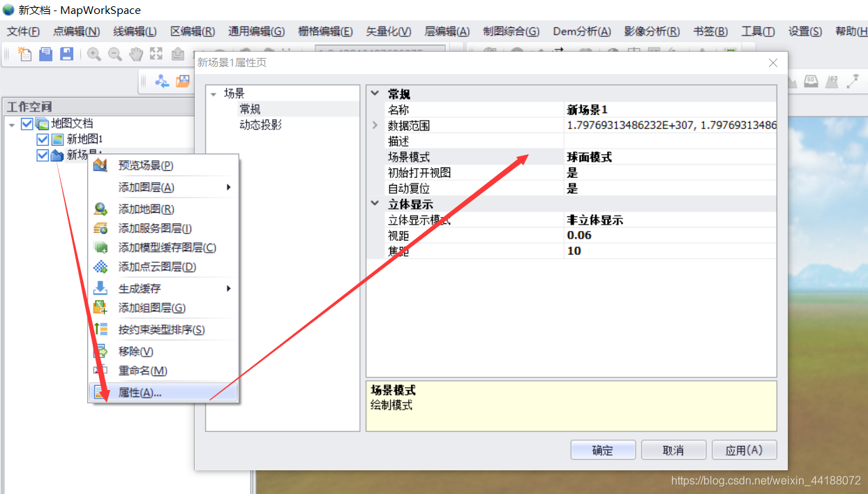This screenshot has width=868, height=494.
Task: Collapse the 地图文档 tree node arrow
Action: pyautogui.click(x=12, y=124)
